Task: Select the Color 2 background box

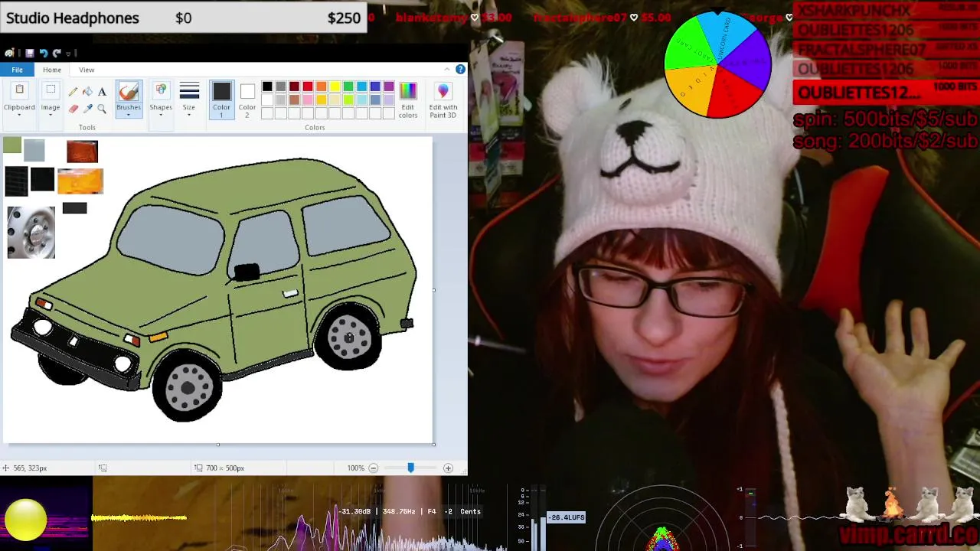Action: 247,99
